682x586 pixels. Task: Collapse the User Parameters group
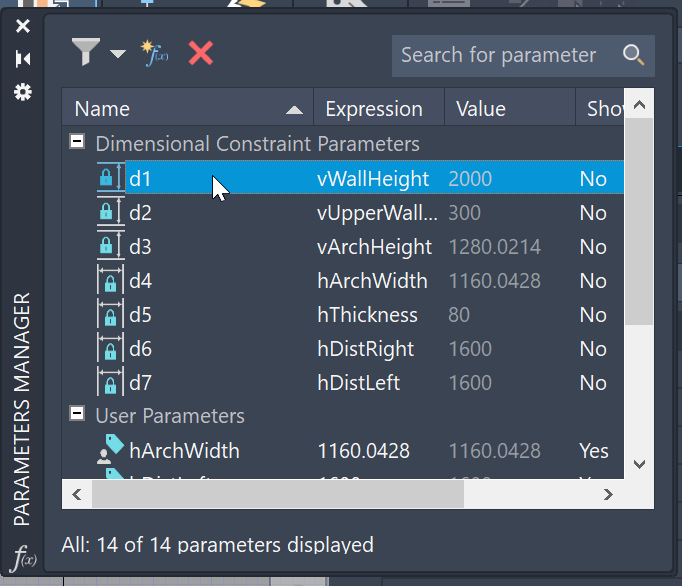(77, 413)
